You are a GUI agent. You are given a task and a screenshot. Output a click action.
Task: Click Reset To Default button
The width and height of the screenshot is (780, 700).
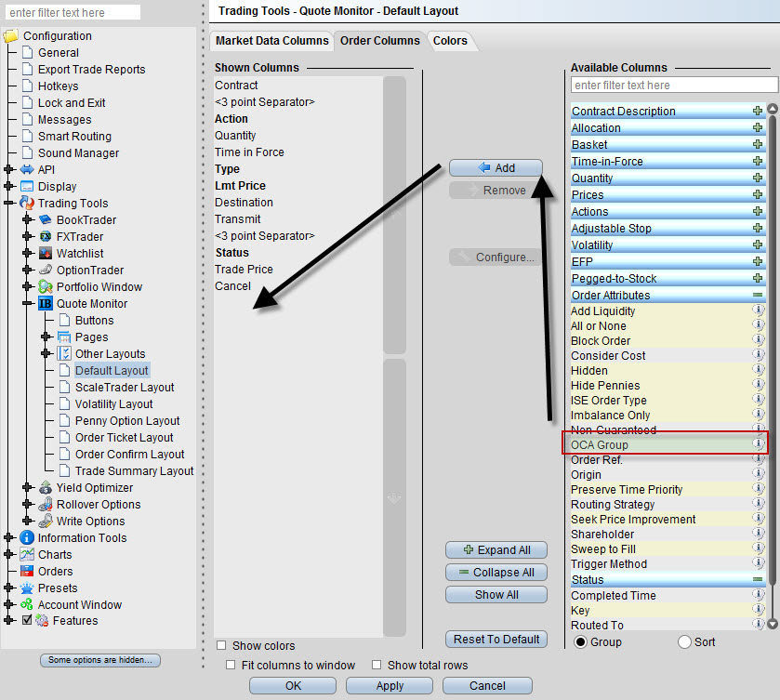[496, 639]
